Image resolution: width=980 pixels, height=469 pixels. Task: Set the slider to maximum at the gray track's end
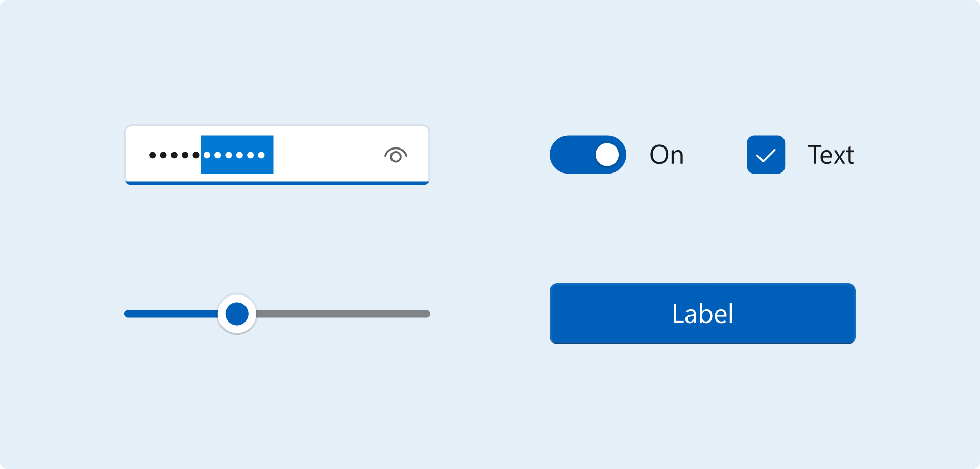pos(427,314)
